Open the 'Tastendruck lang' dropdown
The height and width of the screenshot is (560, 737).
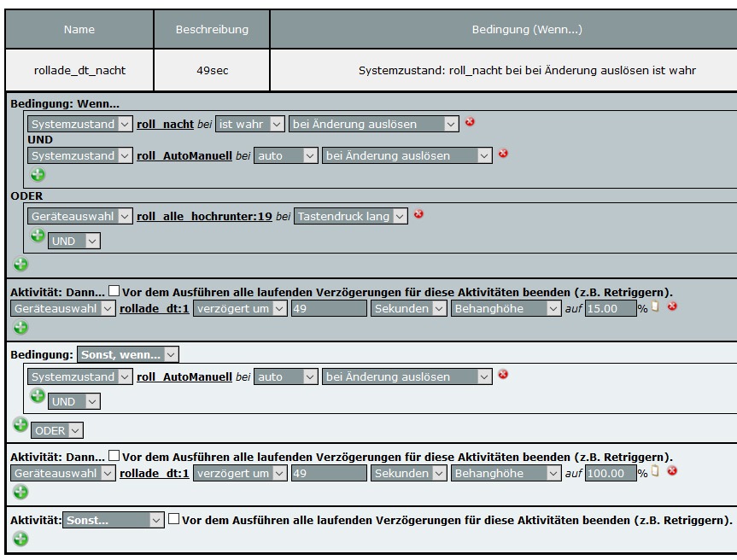point(351,216)
